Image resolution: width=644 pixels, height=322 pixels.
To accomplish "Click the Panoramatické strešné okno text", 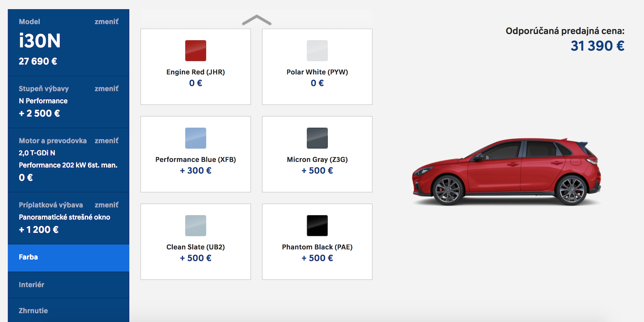I will (x=64, y=217).
